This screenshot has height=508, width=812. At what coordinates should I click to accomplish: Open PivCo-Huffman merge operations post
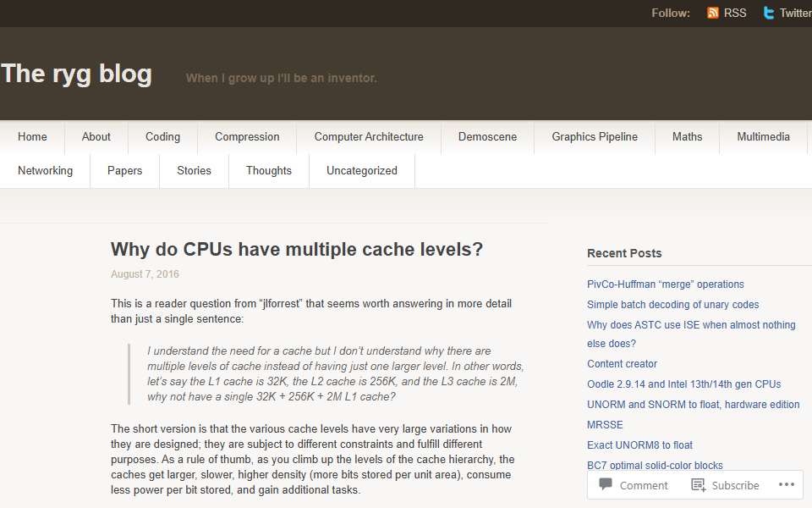click(666, 284)
